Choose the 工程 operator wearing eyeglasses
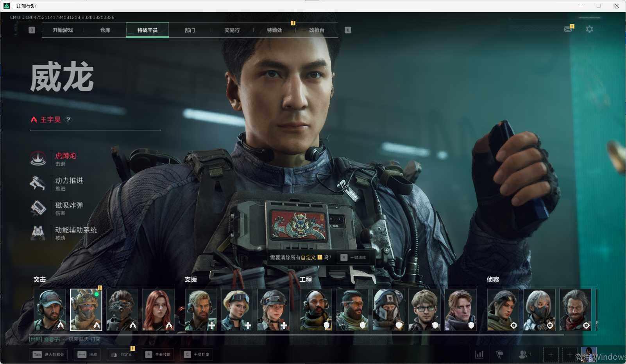The height and width of the screenshot is (364, 626). pos(424,310)
